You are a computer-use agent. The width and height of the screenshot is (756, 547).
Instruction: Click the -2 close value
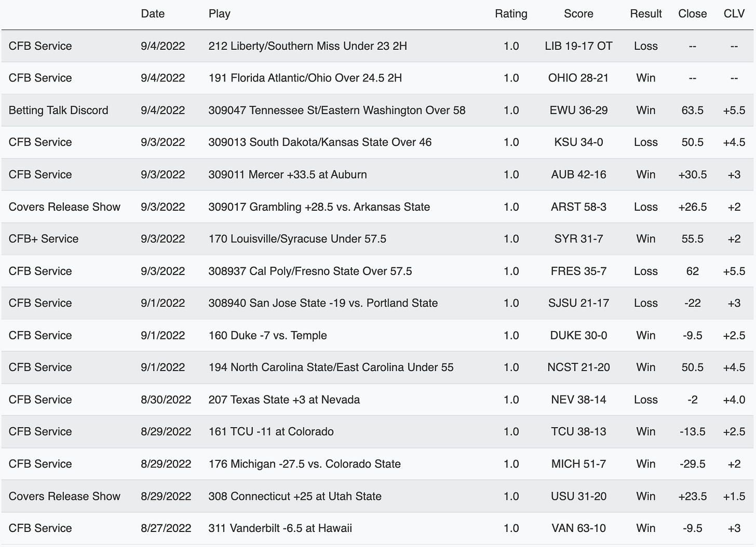coord(693,400)
